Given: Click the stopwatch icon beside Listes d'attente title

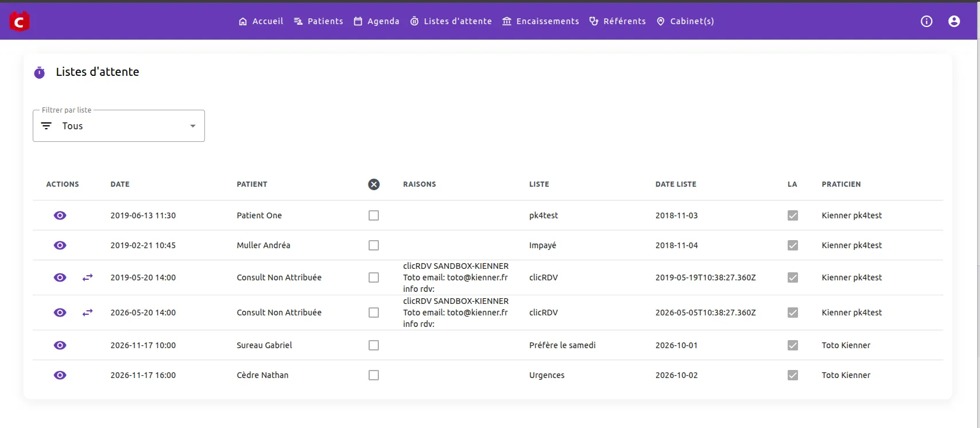Looking at the screenshot, I should click(x=40, y=72).
